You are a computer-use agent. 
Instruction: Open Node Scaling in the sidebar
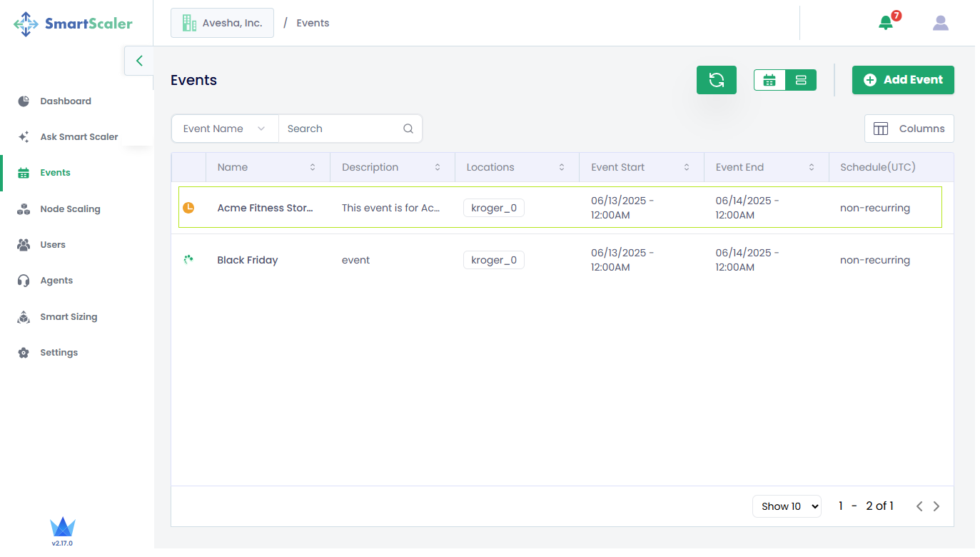click(70, 209)
